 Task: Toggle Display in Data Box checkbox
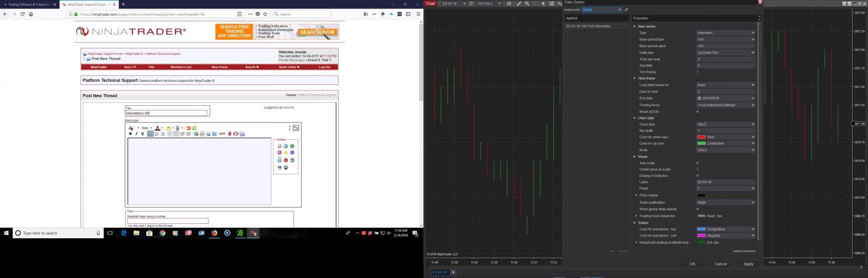pos(698,176)
